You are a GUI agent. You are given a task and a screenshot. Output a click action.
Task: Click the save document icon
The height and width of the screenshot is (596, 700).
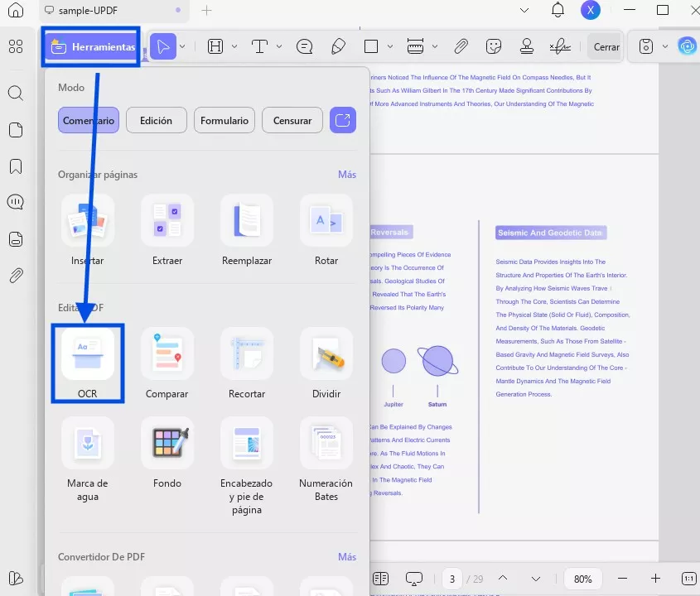click(x=646, y=46)
